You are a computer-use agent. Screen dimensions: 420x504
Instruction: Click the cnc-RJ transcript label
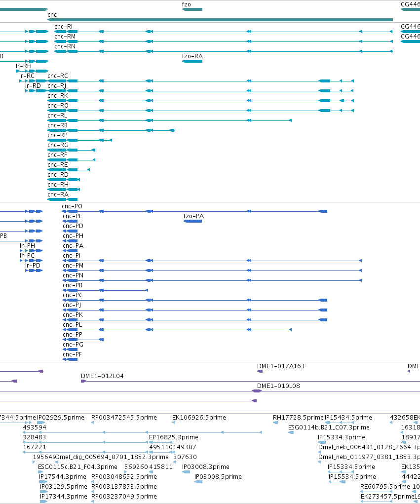[57, 86]
